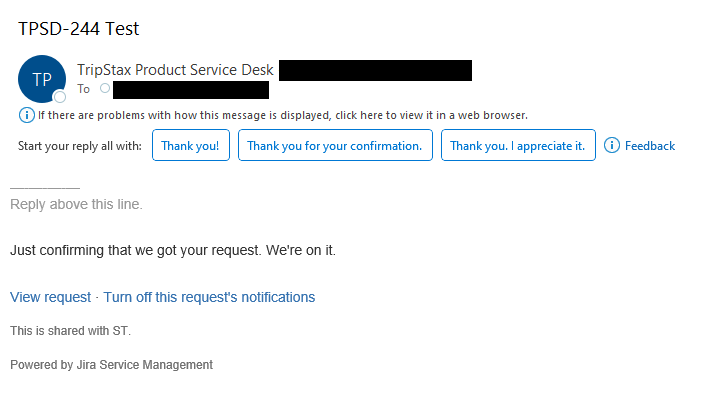Click the "Just confirming" message body text
Screen dimensions: 715x406
pos(173,250)
